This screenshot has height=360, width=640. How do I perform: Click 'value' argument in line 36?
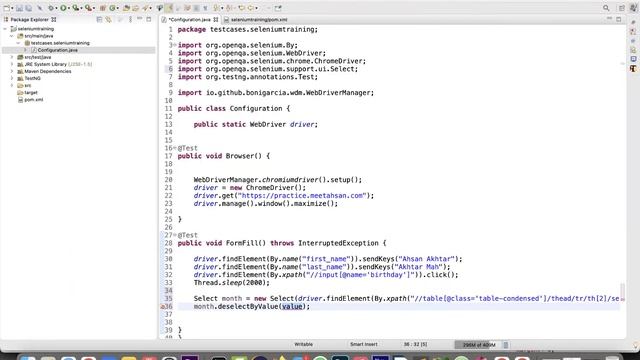coord(292,307)
